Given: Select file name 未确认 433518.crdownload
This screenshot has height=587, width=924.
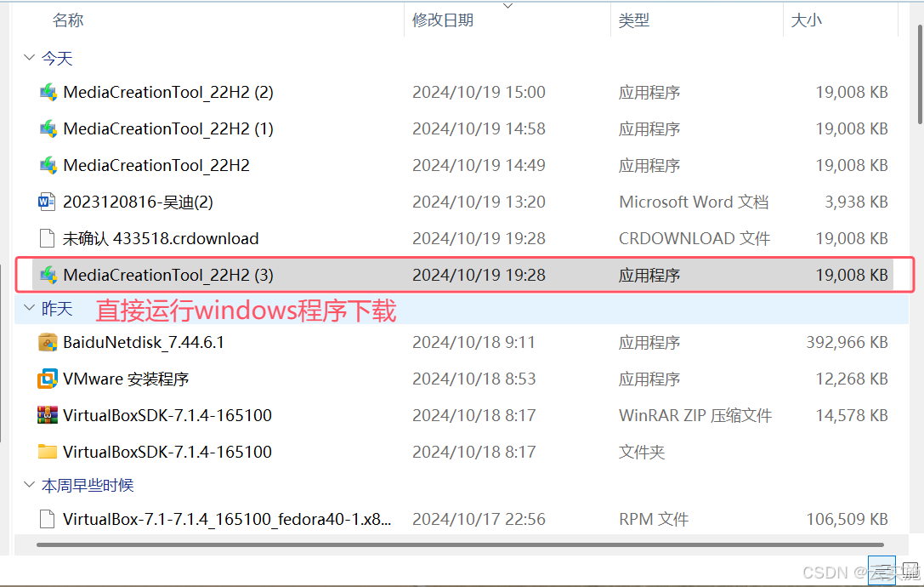Looking at the screenshot, I should [161, 238].
